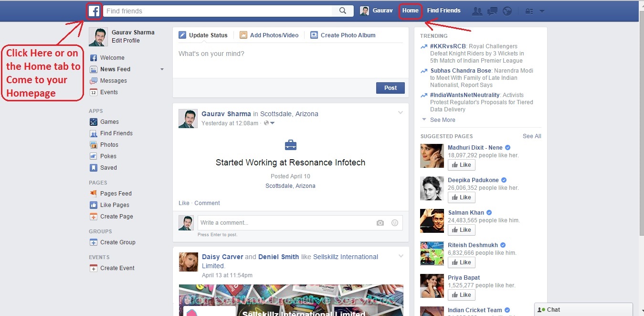644x316 pixels.
Task: Open the privacy shortcuts lock icon
Action: (529, 11)
